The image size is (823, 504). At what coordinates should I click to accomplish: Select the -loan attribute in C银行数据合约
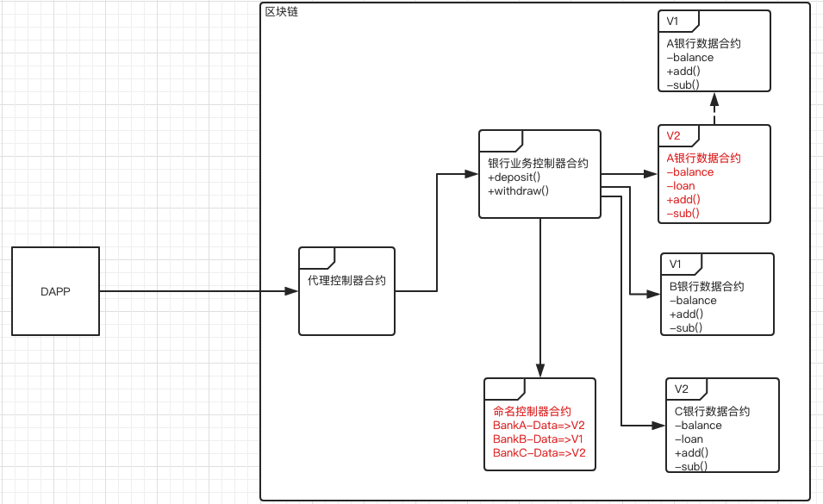click(x=689, y=439)
